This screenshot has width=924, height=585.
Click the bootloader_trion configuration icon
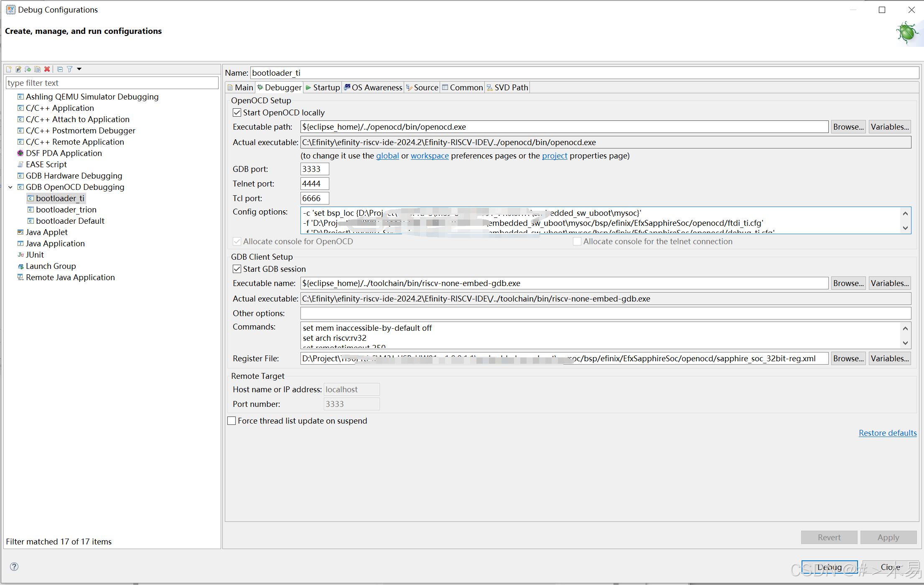(31, 209)
